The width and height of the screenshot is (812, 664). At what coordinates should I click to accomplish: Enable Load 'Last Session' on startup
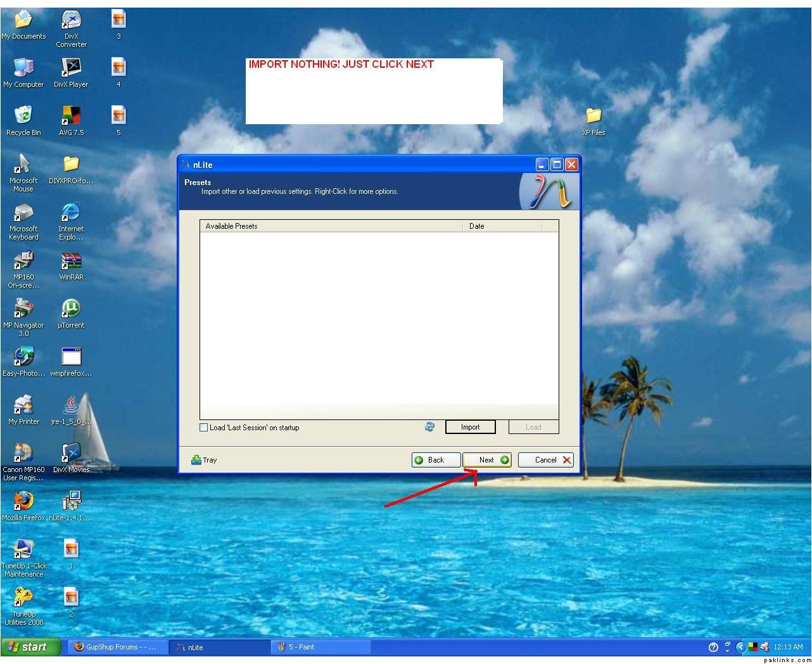coord(204,428)
